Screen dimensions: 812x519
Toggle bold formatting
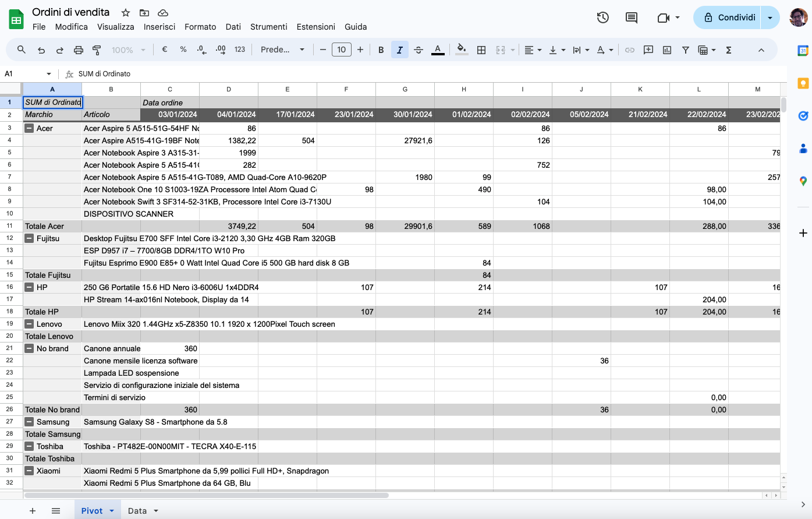(381, 50)
